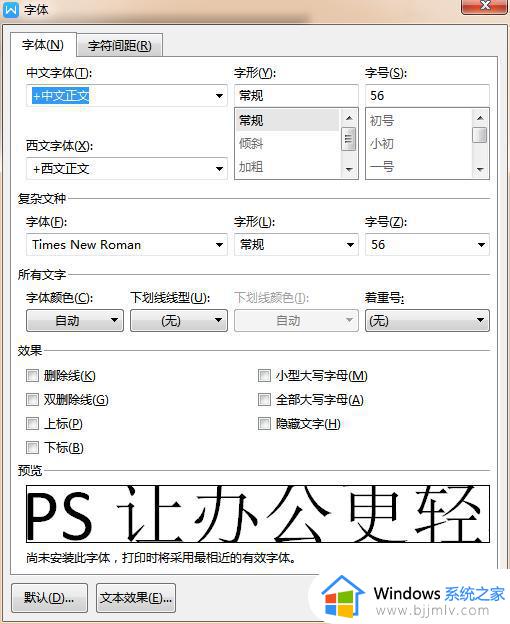Select 小初 in the 字号 list
Viewport: 510px width, 624px height.
(419, 143)
